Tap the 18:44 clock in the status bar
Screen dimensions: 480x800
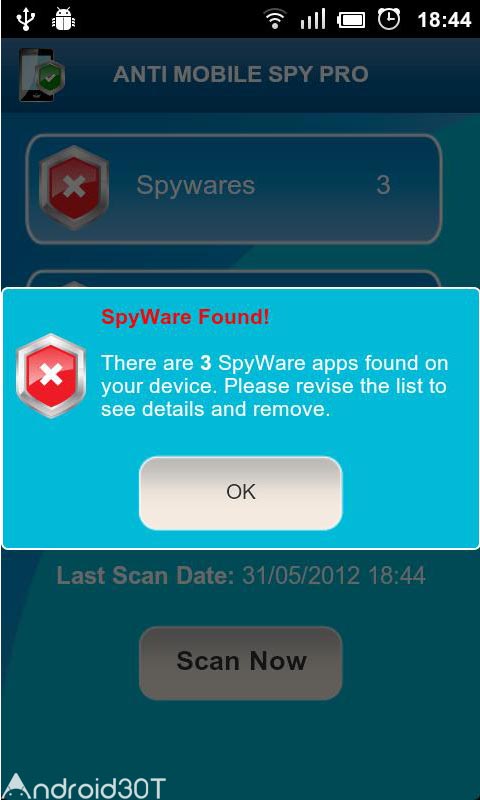click(x=444, y=20)
